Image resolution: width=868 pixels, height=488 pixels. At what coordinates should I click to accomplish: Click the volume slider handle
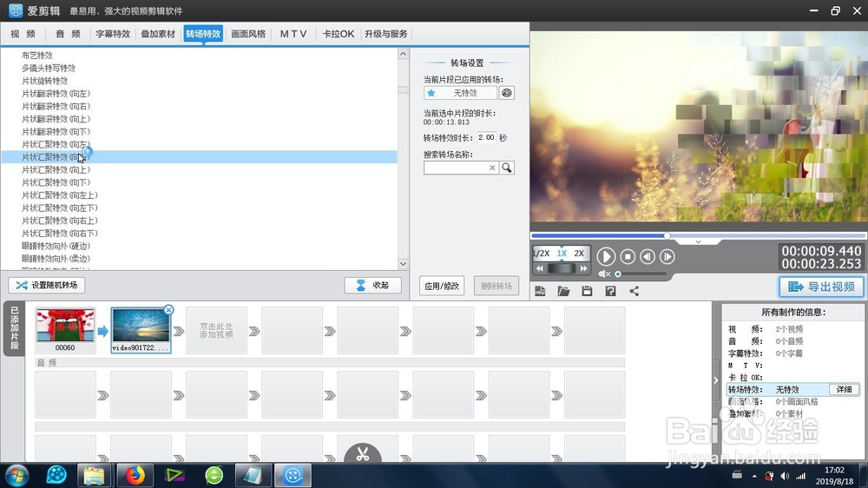(x=618, y=274)
